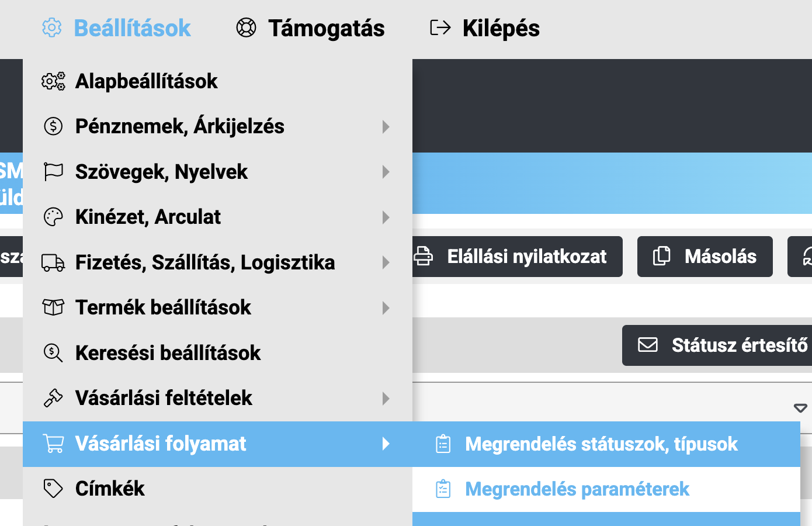Open the Vásárlási folyamat menu item
812x526 pixels.
point(161,444)
